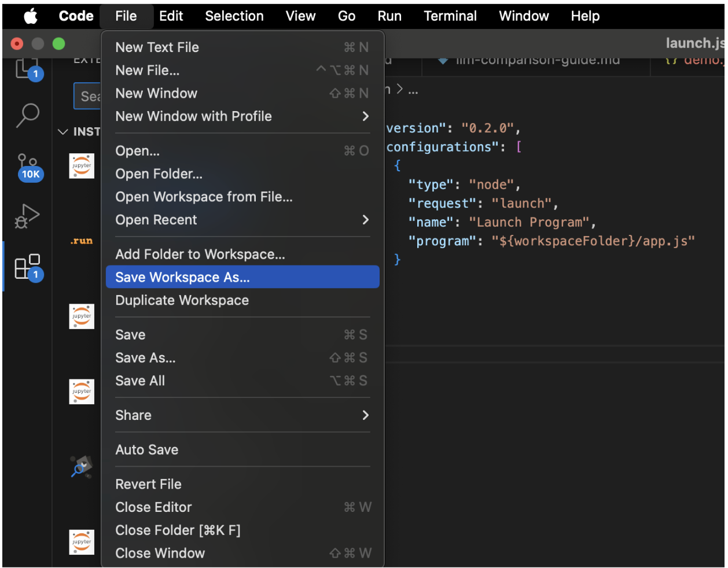Open the Edit menu

click(171, 16)
